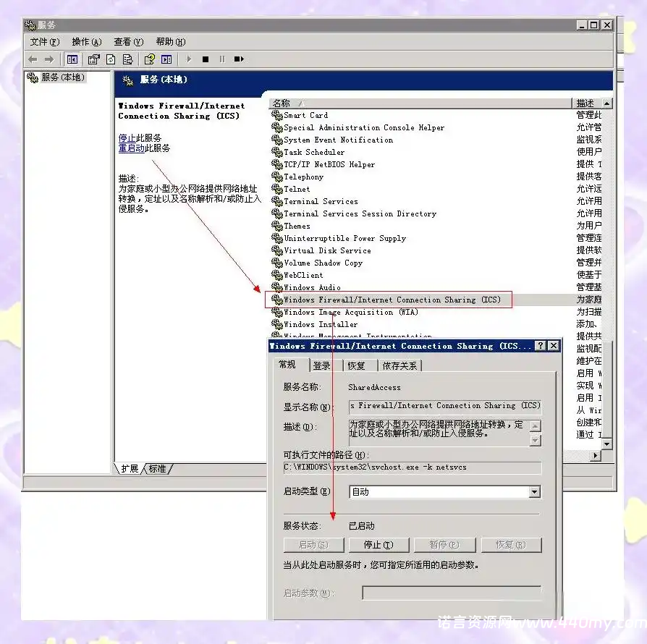Screen dimensions: 647x644
Task: Click the gear icon beside Telephony
Action: pyautogui.click(x=277, y=177)
